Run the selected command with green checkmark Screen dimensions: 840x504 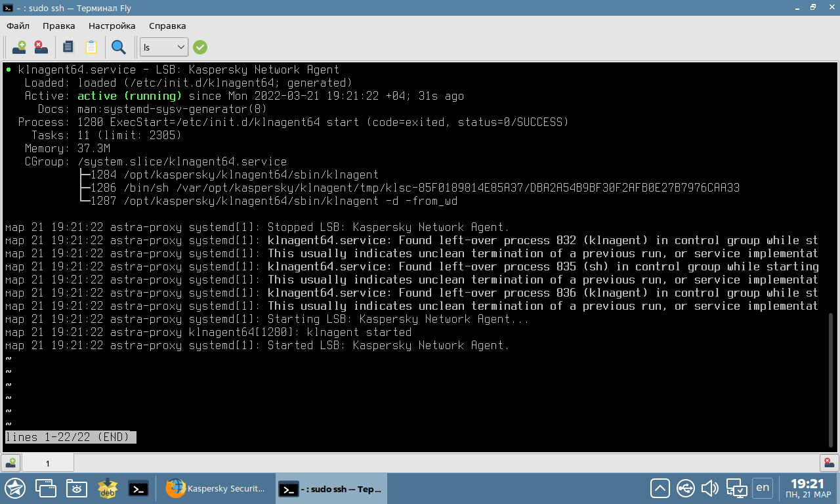click(200, 47)
